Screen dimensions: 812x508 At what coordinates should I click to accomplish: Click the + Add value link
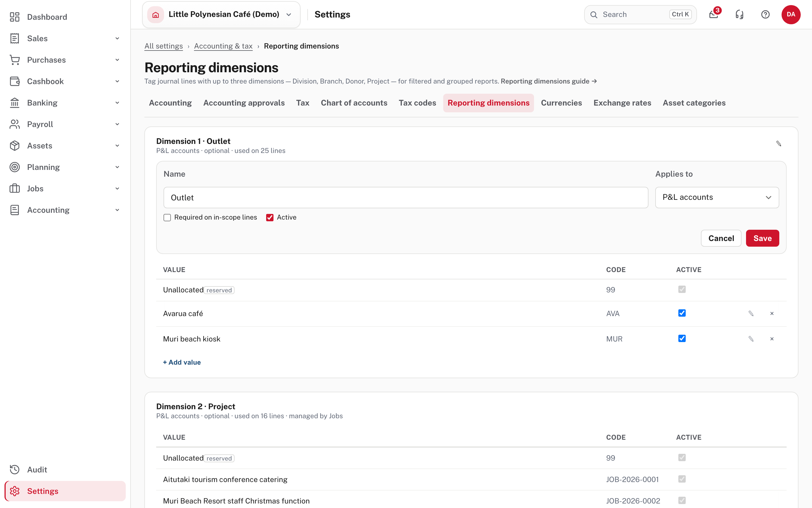coord(182,362)
